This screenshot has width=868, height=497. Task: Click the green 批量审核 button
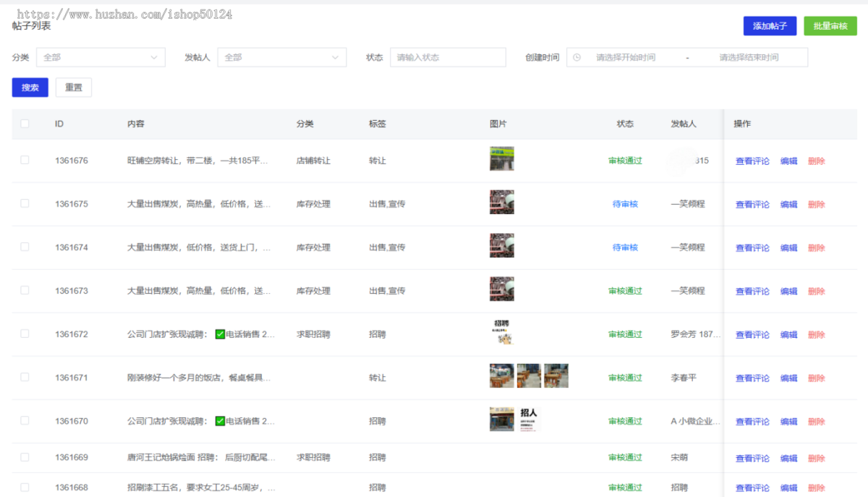point(830,26)
